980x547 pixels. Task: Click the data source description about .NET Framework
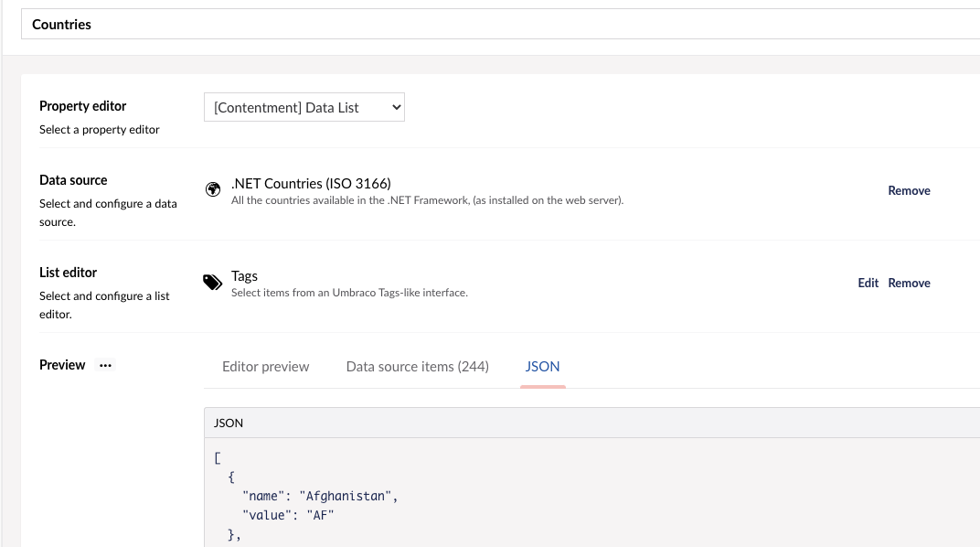(428, 200)
